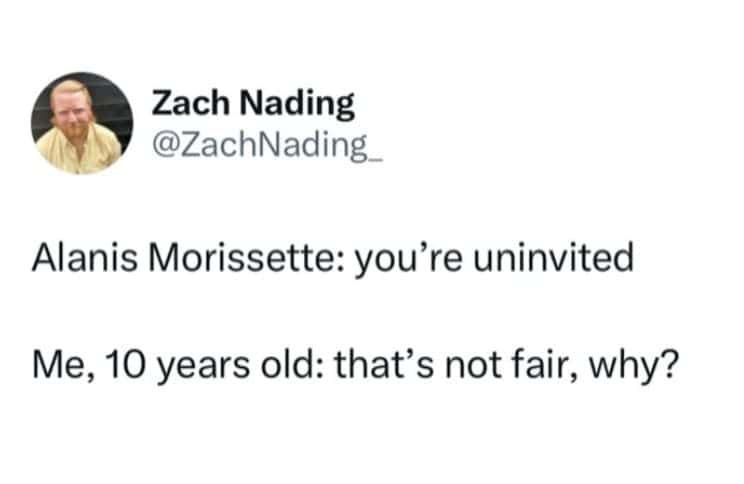Image resolution: width=744 pixels, height=484 pixels.
Task: Open the Zach Nading display name link
Action: coord(253,103)
